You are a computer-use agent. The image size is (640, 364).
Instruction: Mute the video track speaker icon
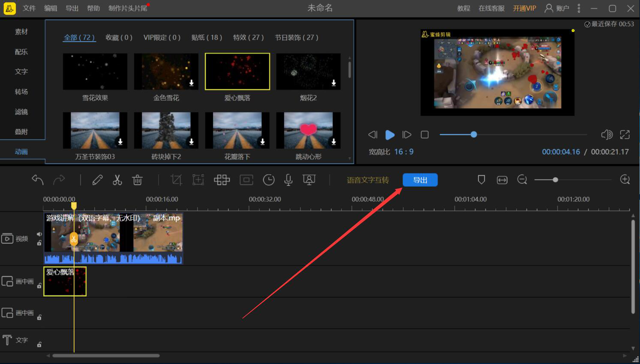pyautogui.click(x=39, y=234)
